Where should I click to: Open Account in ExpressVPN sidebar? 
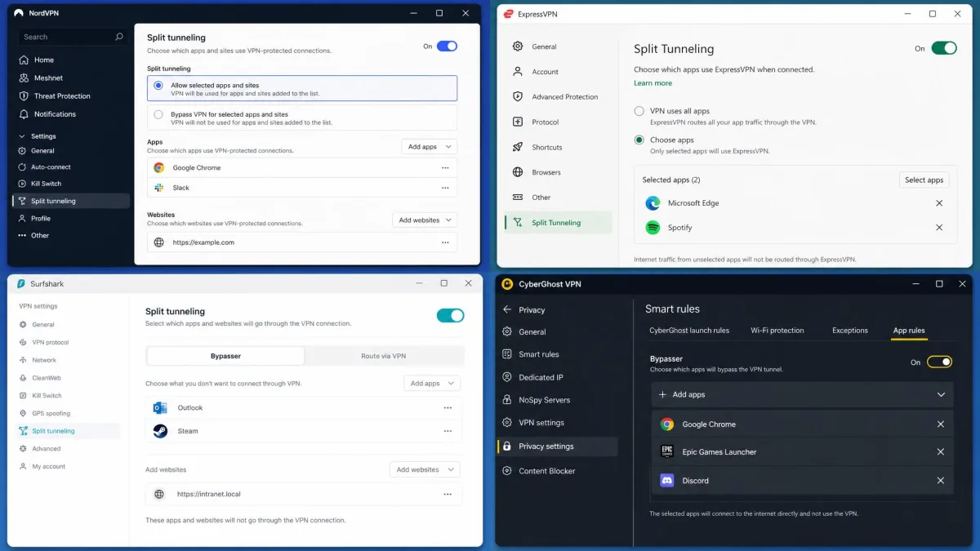[x=545, y=72]
